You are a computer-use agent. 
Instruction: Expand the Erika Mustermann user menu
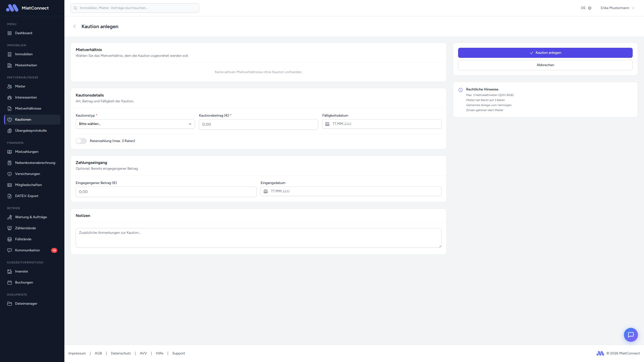(x=617, y=8)
